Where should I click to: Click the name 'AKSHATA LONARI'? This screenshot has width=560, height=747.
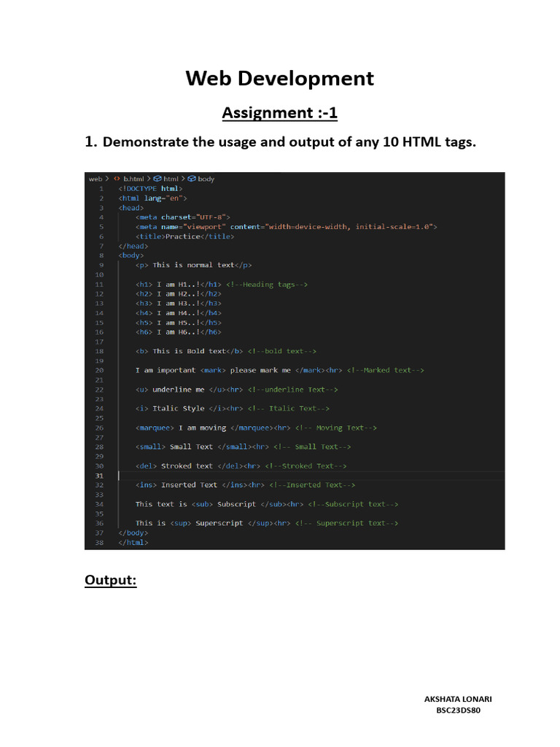pos(458,699)
